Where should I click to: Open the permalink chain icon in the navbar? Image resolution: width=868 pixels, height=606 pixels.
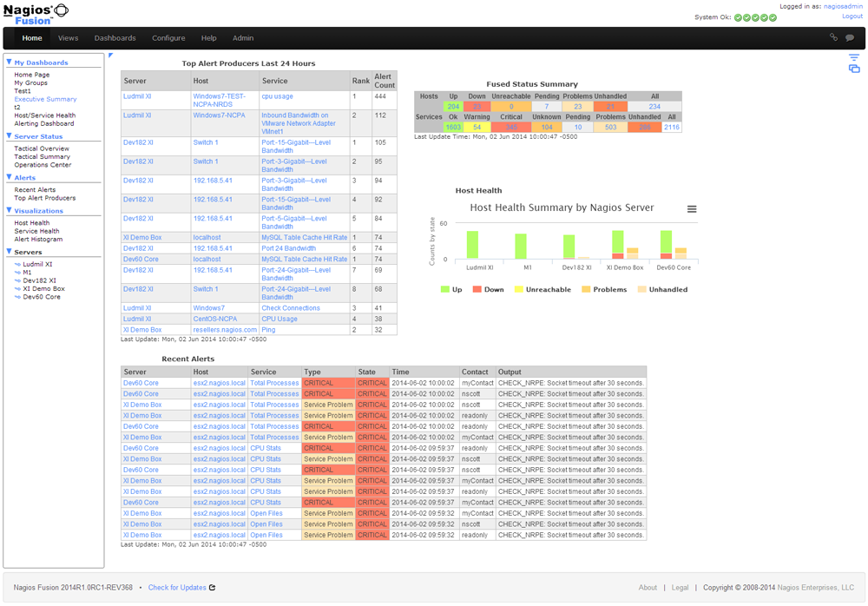pos(835,38)
